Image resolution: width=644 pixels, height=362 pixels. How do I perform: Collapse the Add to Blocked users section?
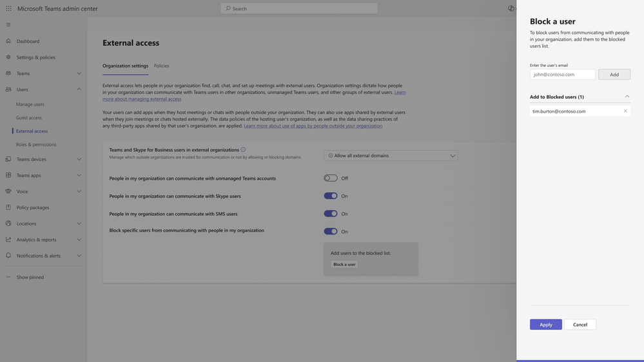[627, 97]
